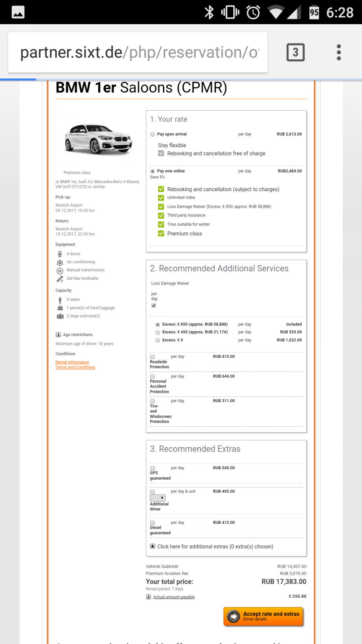The width and height of the screenshot is (362, 644).
Task: Click the 'Rental period: 7 days' text
Action: (165, 589)
